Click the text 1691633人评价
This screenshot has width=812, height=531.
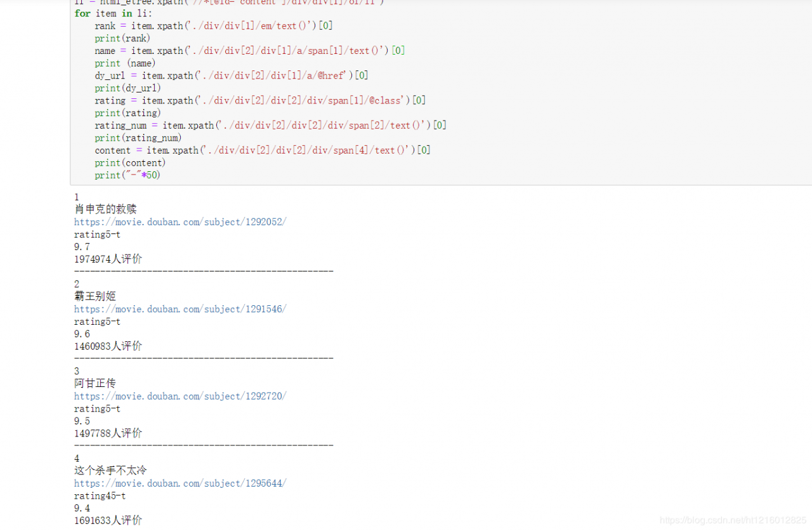click(x=108, y=520)
